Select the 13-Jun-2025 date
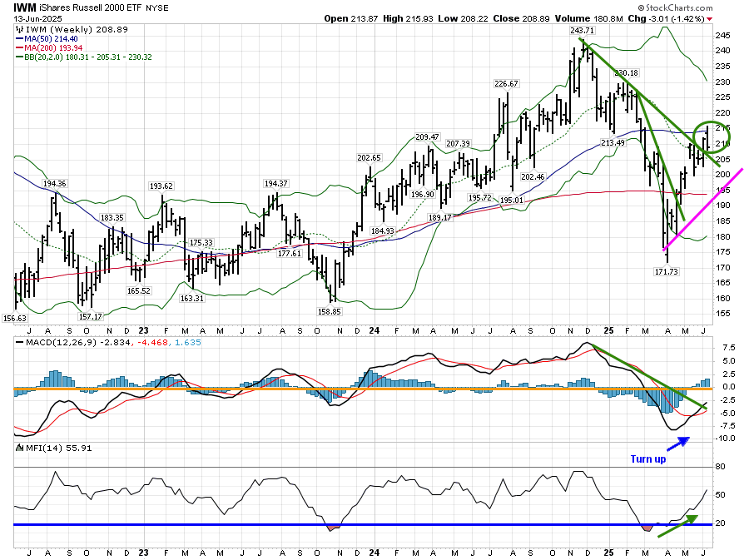 (x=37, y=19)
